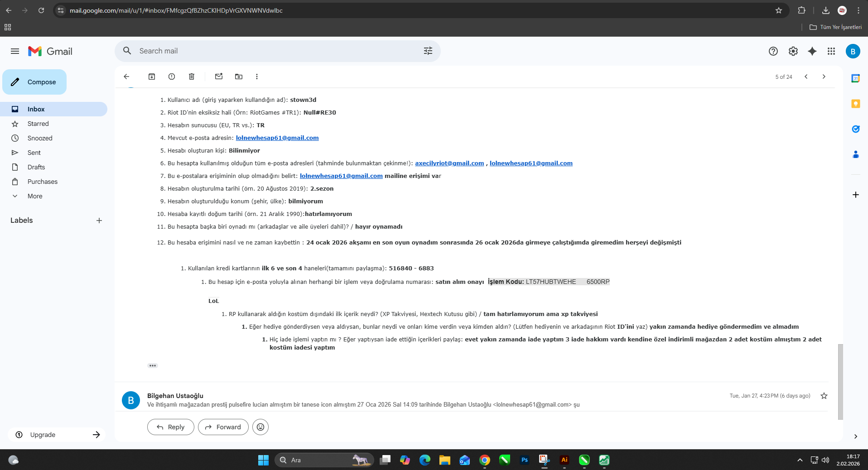
Task: Open Google Contacts side panel
Action: pyautogui.click(x=856, y=154)
